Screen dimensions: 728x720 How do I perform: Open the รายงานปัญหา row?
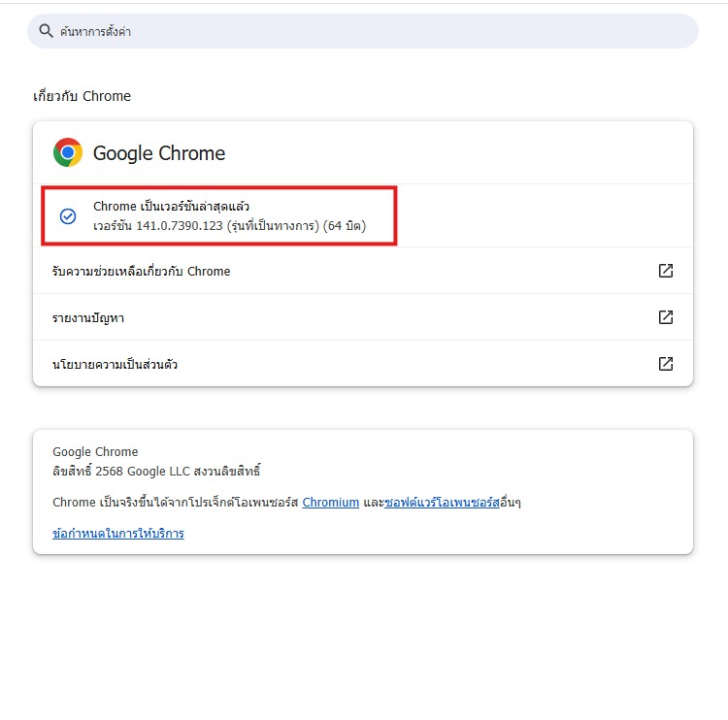tap(88, 317)
